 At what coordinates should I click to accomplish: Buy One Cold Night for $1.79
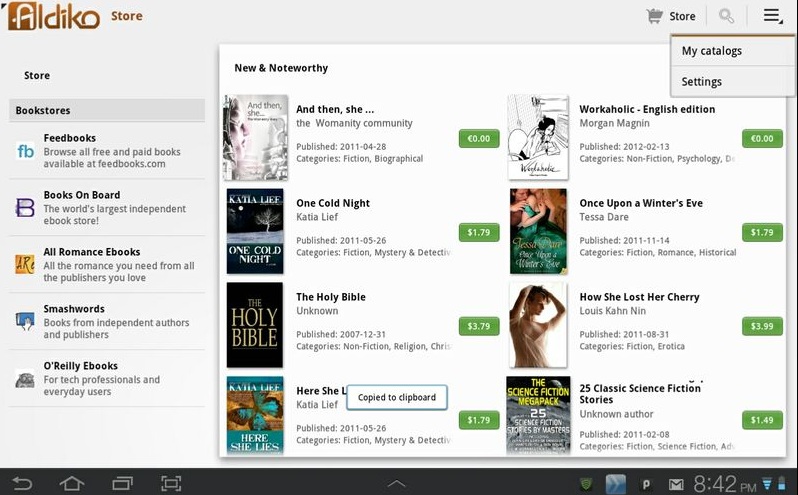coord(479,232)
